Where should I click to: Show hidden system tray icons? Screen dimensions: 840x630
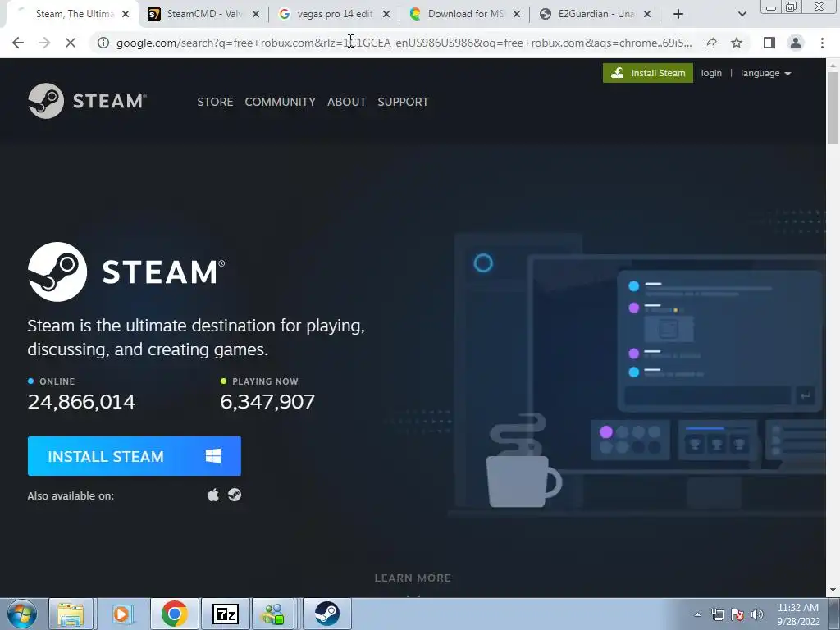point(697,614)
